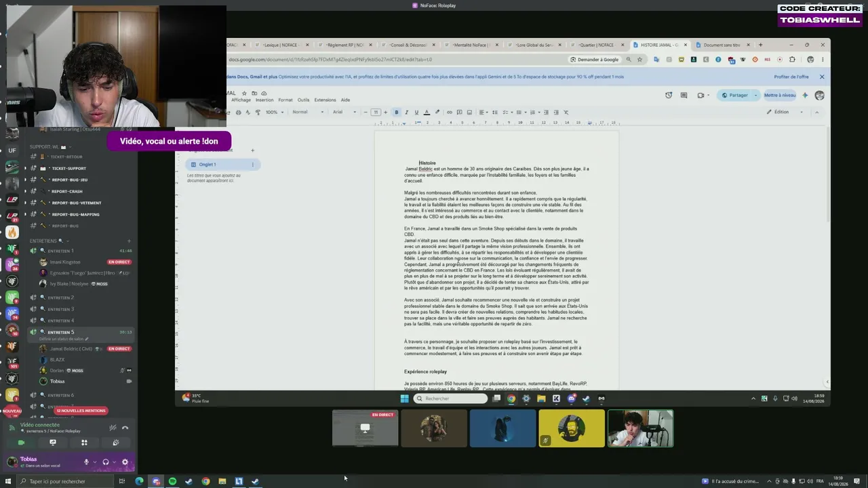Decrease font size with minus button

pyautogui.click(x=366, y=112)
